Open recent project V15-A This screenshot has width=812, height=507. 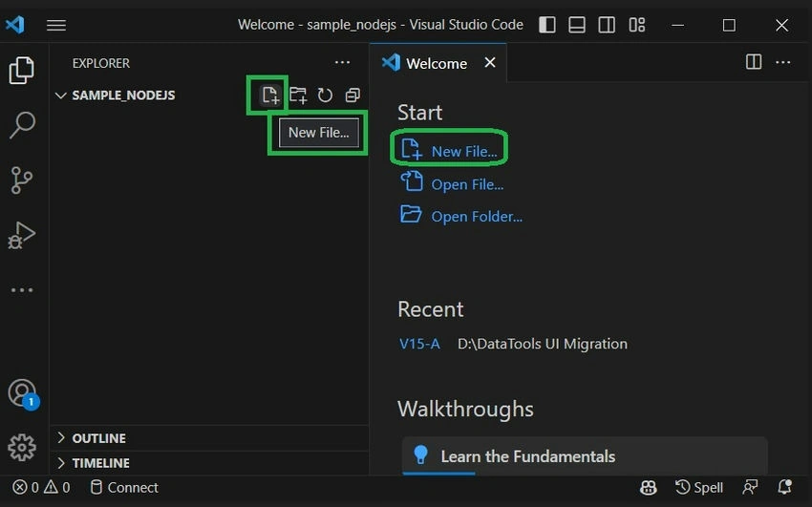click(x=419, y=344)
